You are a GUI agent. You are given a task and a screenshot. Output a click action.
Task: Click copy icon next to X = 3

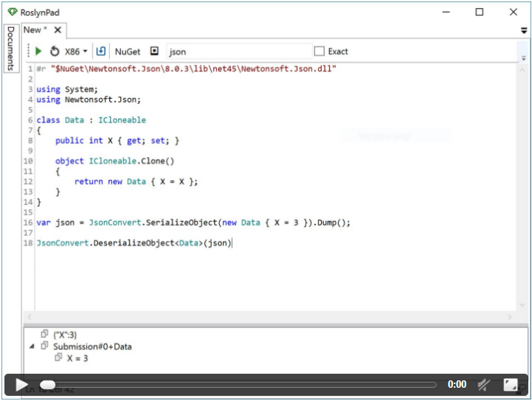coord(59,358)
